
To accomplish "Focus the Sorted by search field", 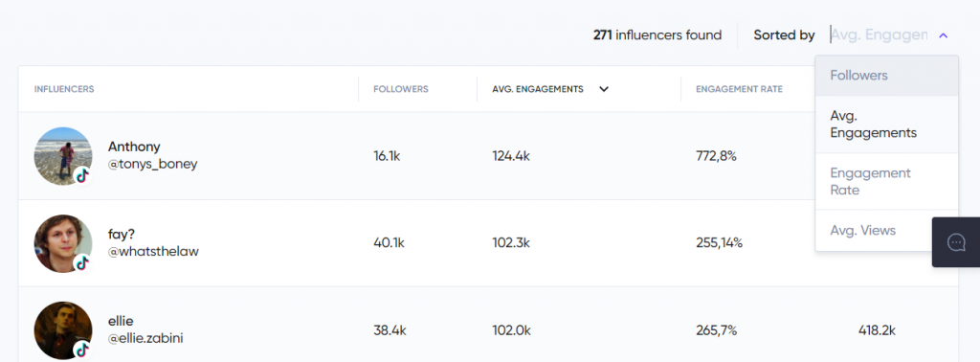I will click(x=879, y=35).
